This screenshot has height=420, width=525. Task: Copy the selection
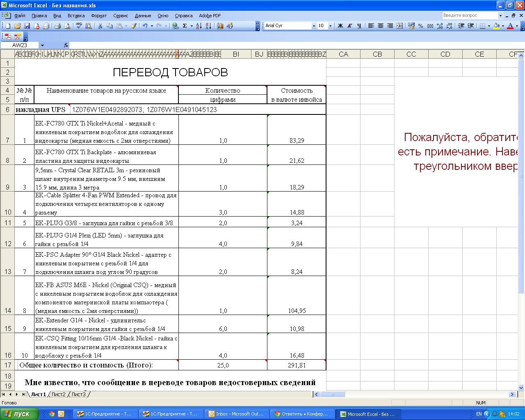click(x=110, y=26)
